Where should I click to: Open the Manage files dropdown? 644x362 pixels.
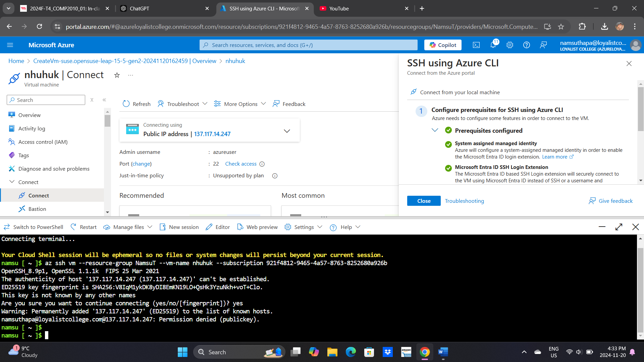tap(127, 227)
